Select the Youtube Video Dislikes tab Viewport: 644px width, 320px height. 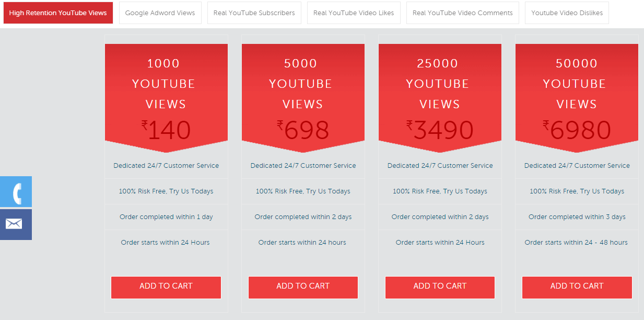567,13
